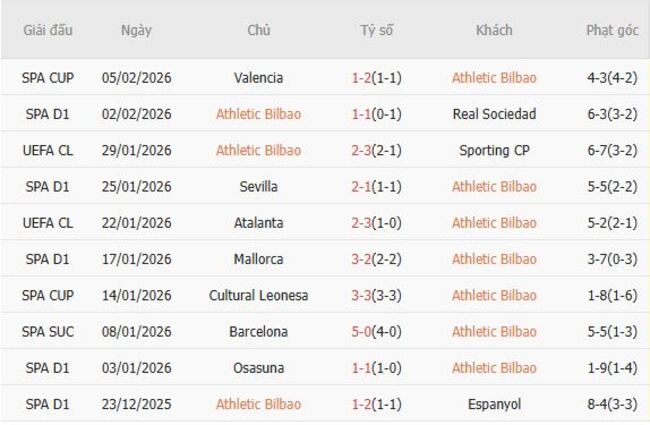The height and width of the screenshot is (425, 650).
Task: Select the "Tỷ số" column header
Action: (376, 30)
